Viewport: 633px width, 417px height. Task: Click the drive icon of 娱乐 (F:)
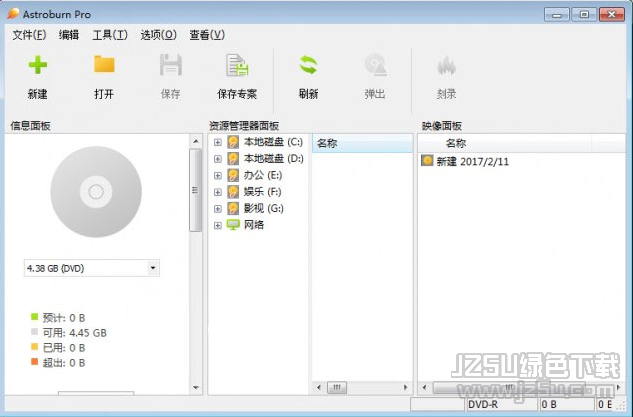pyautogui.click(x=233, y=192)
